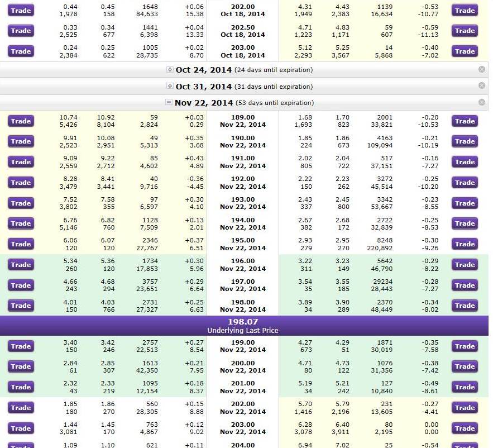Screen dimensions: 493x448
Task: Open the call trade for 202.00 Oct 18
Action: pyautogui.click(x=21, y=10)
